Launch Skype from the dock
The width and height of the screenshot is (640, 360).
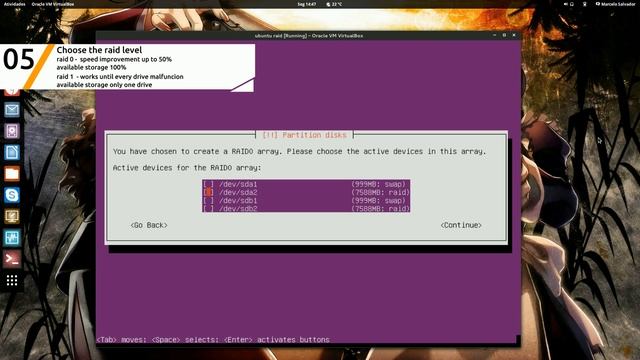12,195
